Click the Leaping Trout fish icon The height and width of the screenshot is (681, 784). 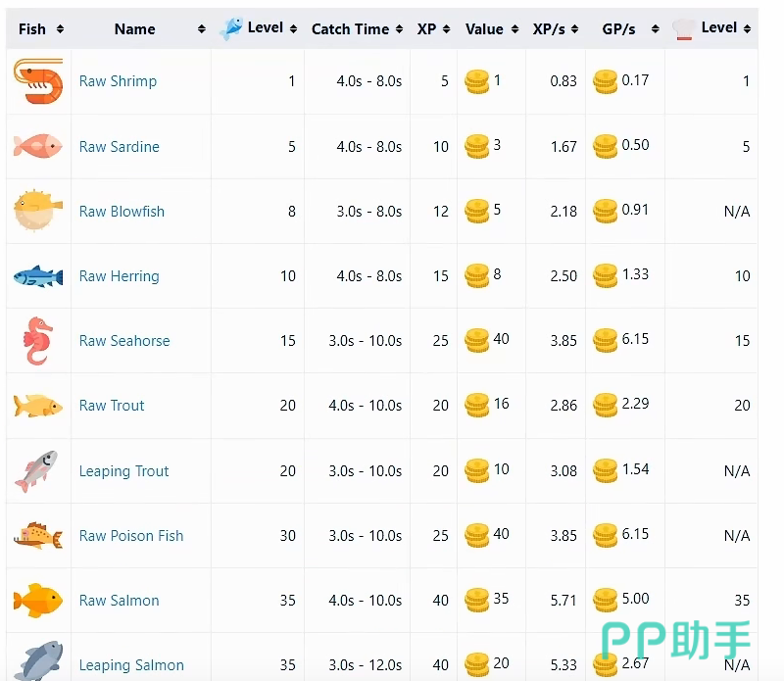(38, 471)
